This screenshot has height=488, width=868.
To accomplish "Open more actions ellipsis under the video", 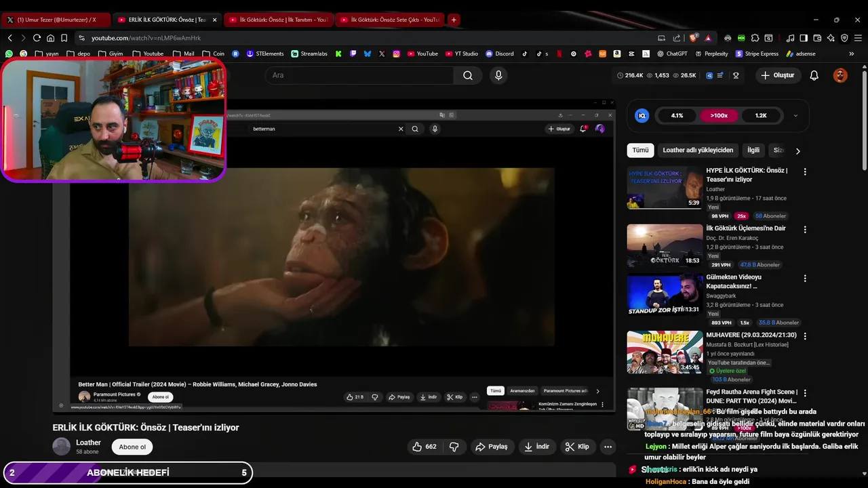I will pyautogui.click(x=608, y=447).
